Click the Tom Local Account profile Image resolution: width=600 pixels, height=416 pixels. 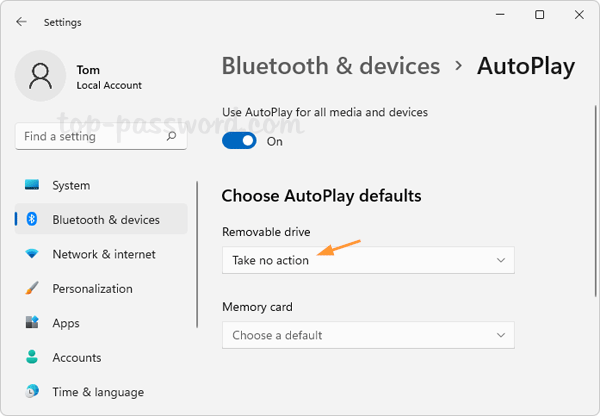coord(80,78)
